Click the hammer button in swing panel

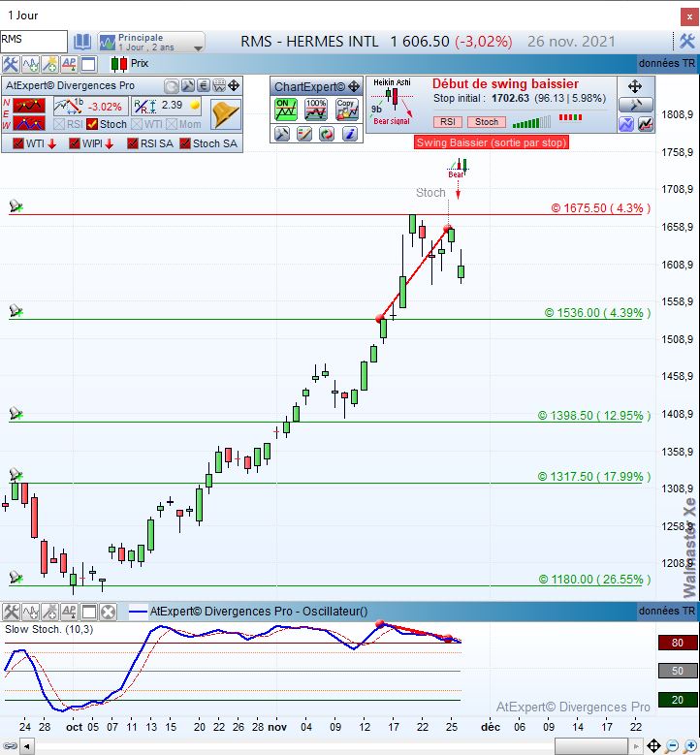coord(635,105)
